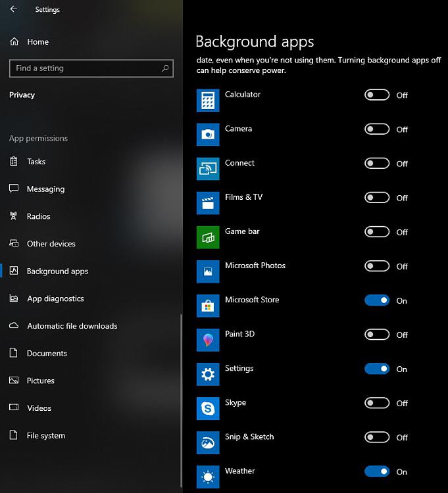
Task: Click the Weather app name
Action: pyautogui.click(x=239, y=471)
